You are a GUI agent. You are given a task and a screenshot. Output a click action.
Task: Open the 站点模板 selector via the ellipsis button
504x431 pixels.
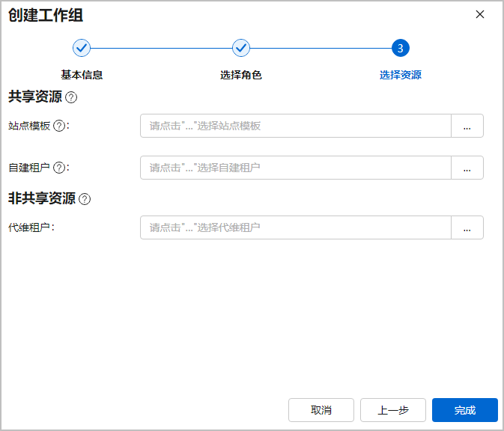[x=467, y=126]
